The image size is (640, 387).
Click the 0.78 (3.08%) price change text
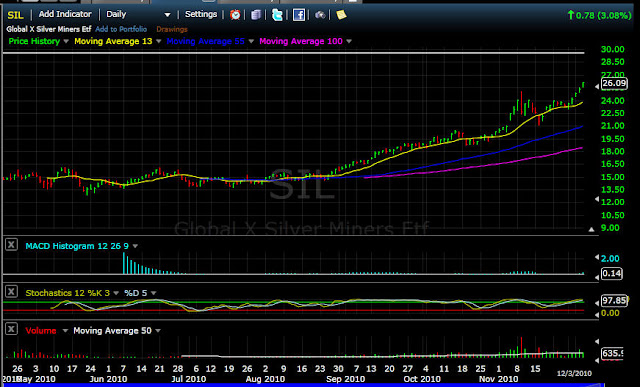click(x=603, y=16)
